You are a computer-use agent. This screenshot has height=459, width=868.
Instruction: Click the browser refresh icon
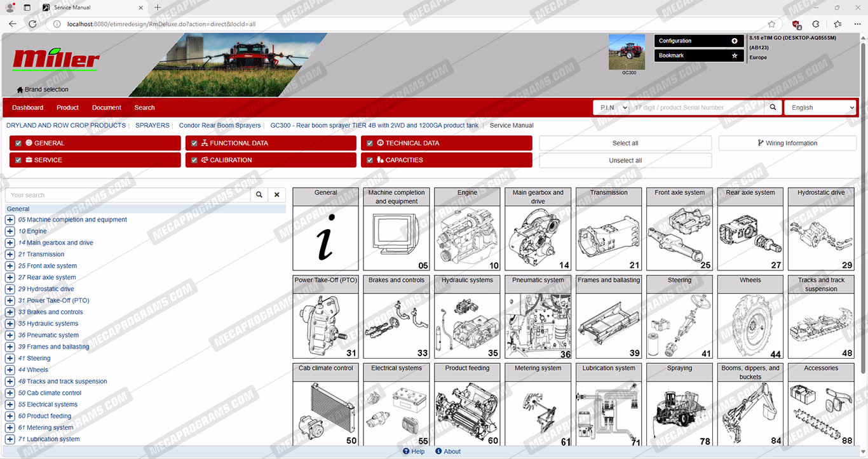pos(32,24)
